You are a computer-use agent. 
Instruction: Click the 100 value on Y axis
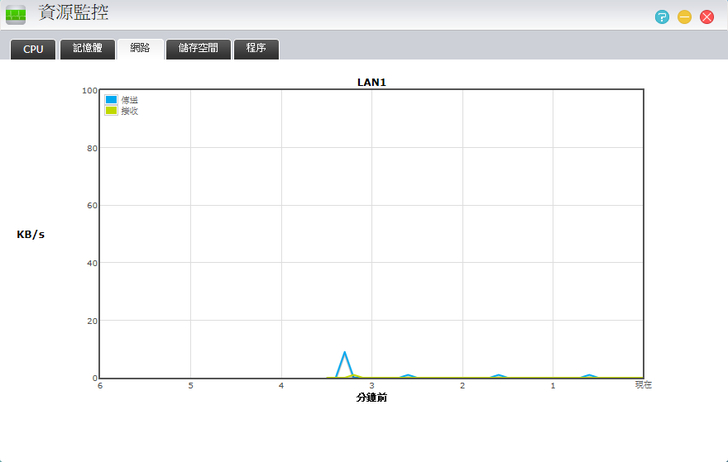point(90,91)
